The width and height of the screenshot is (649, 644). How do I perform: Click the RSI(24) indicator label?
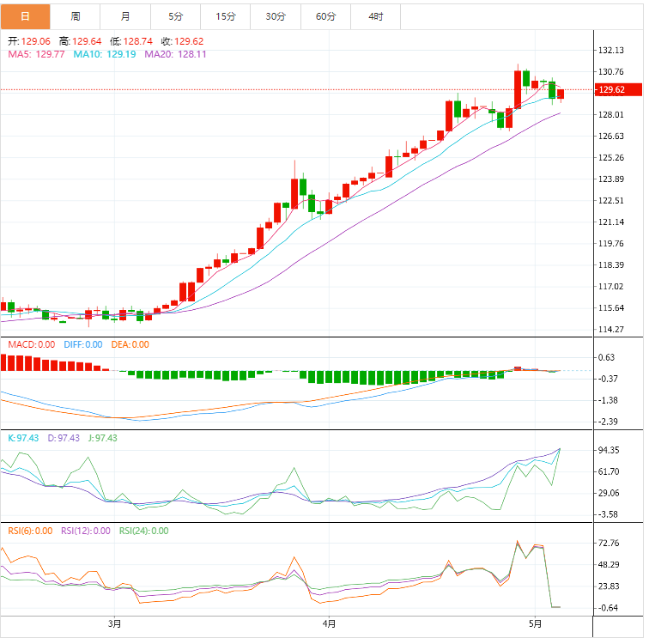pos(147,531)
